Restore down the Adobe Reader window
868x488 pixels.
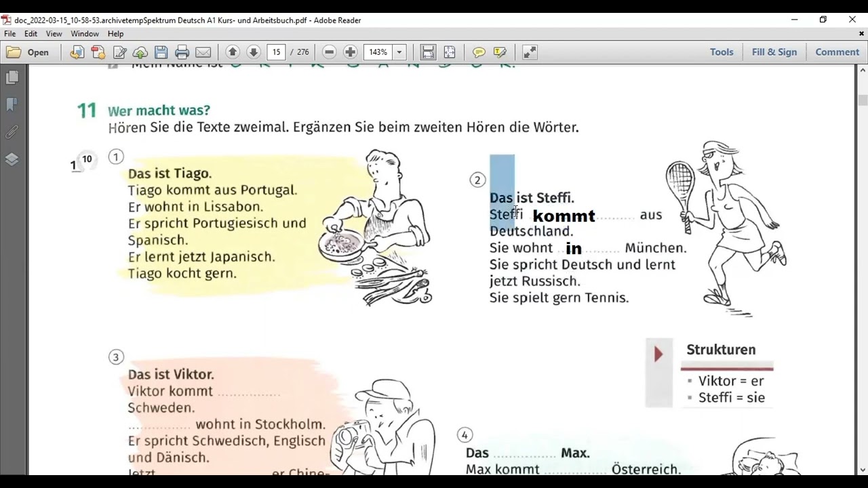coord(823,20)
